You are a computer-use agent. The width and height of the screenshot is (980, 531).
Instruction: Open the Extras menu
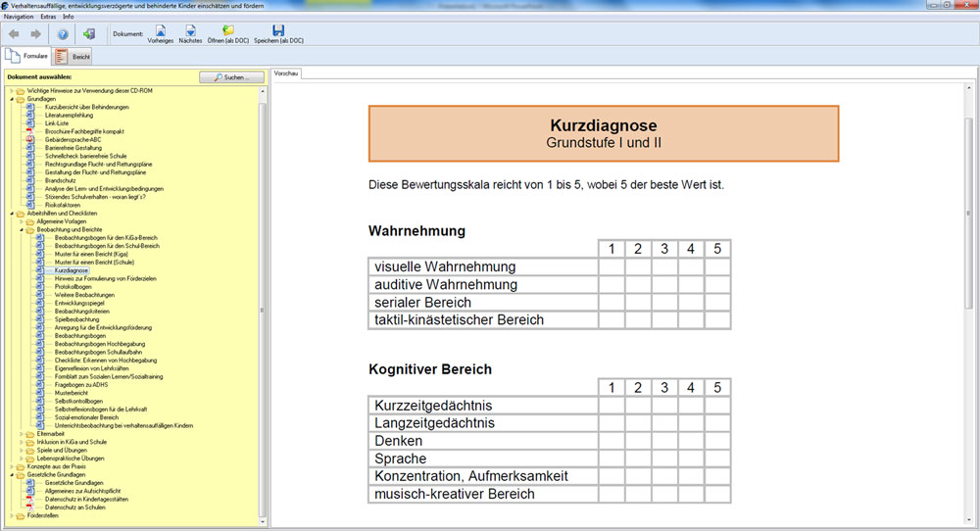pos(48,17)
